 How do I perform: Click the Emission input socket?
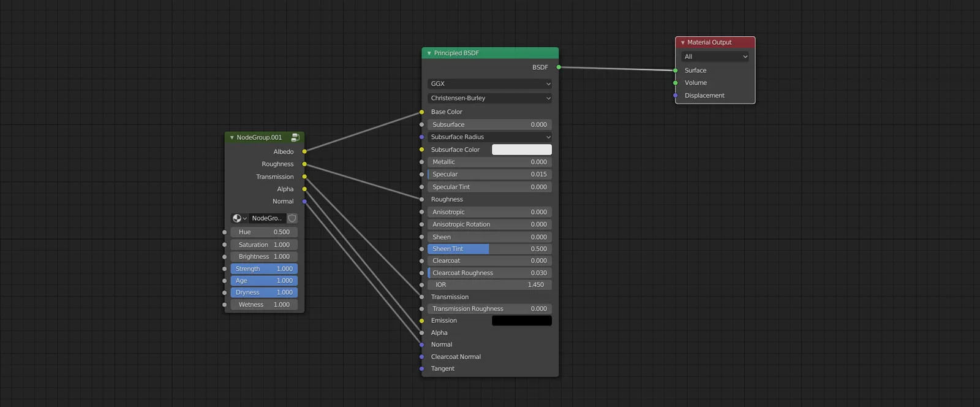click(x=422, y=321)
